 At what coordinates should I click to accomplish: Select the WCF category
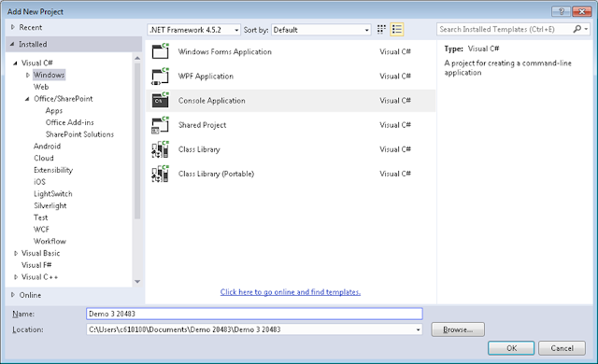click(x=41, y=230)
